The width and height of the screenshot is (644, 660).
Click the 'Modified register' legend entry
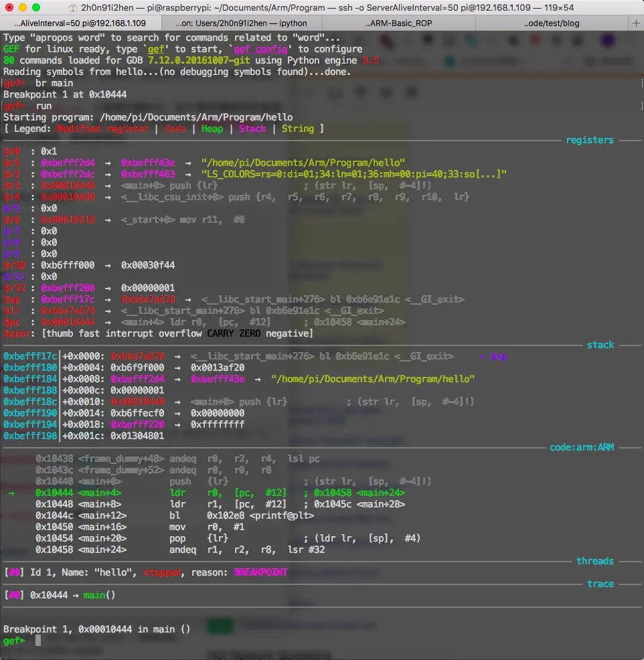tap(102, 129)
